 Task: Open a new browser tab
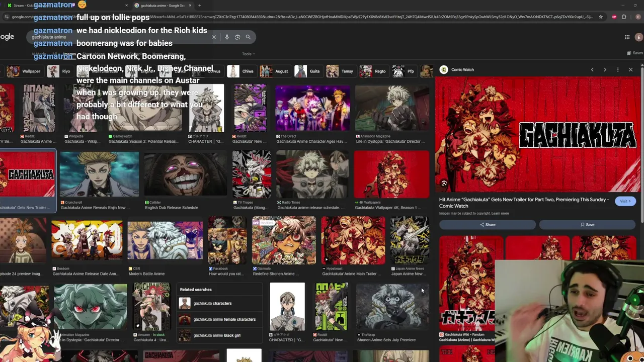coord(200,6)
